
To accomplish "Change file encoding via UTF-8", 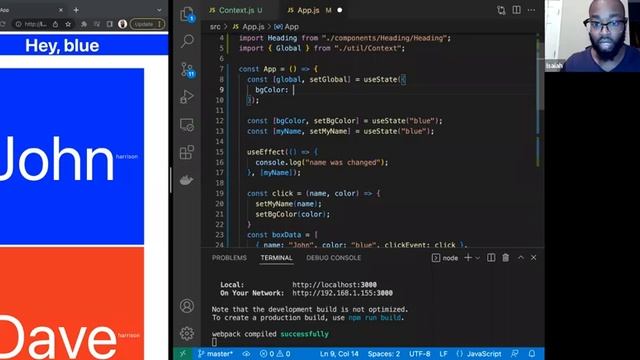I will [419, 354].
